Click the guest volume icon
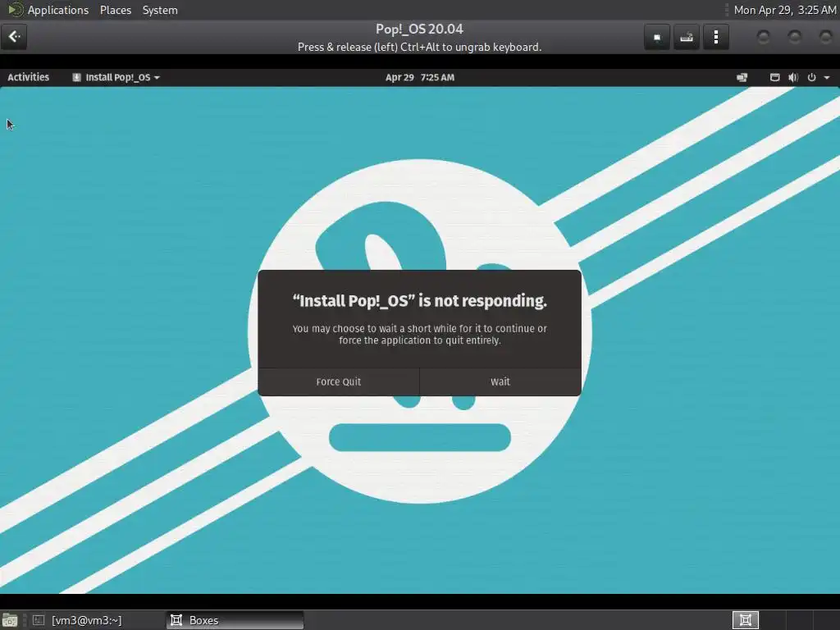This screenshot has height=630, width=840. [x=793, y=77]
